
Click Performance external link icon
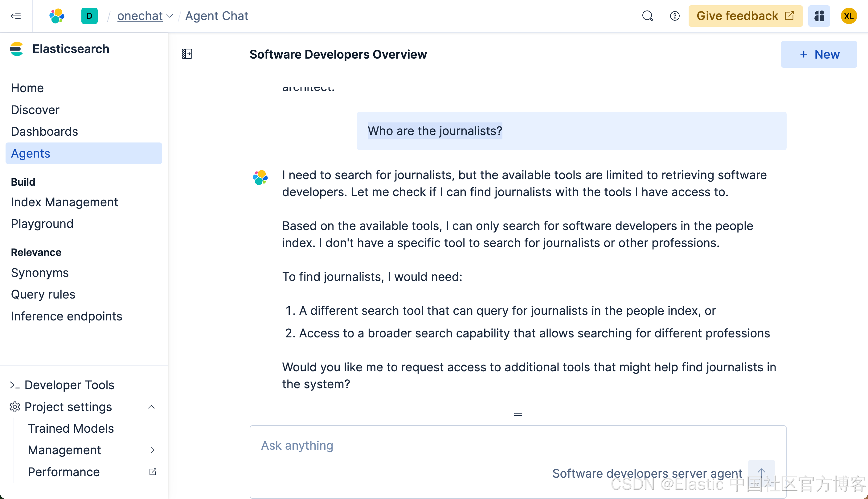(x=153, y=472)
